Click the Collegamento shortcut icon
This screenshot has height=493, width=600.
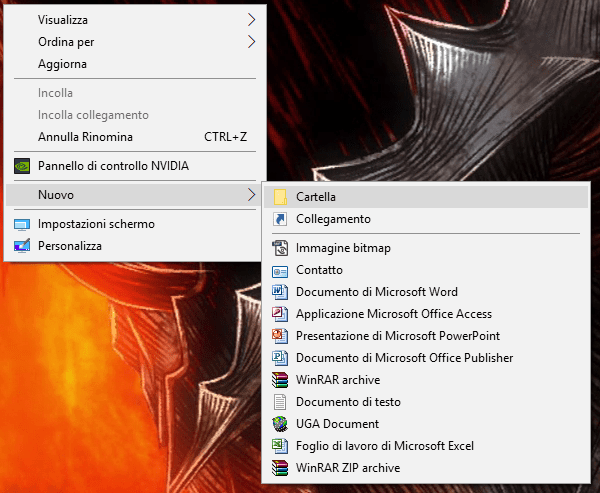click(x=280, y=219)
